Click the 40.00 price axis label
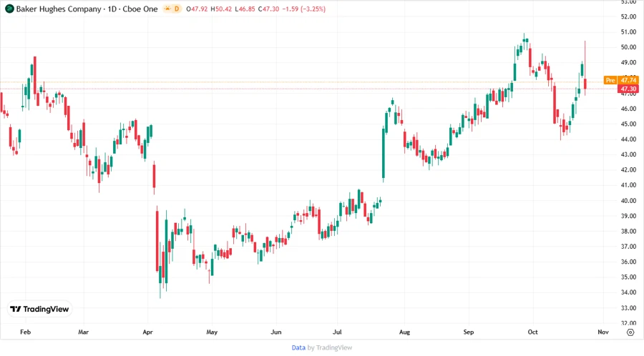644x356 pixels. [628, 201]
